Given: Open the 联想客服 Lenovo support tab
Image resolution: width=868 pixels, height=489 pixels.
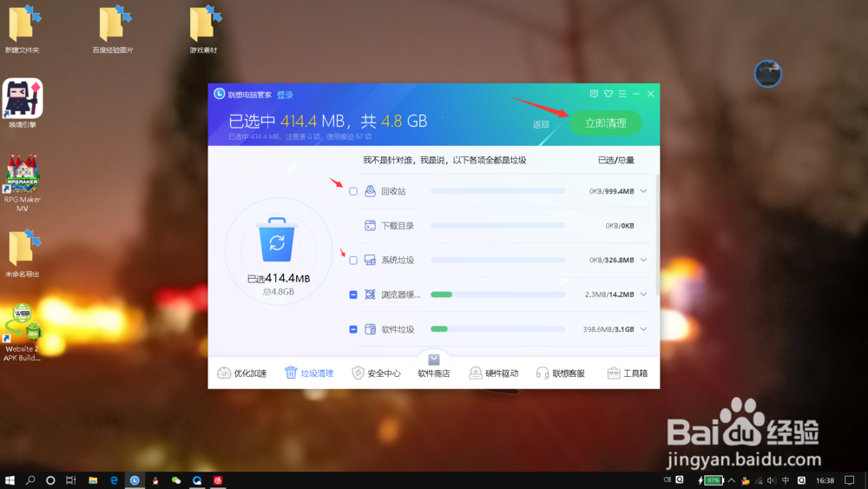Looking at the screenshot, I should point(560,373).
